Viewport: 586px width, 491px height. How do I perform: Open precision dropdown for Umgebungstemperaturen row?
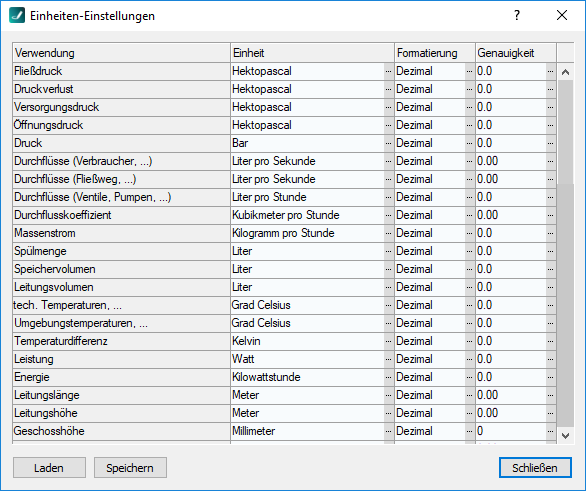point(550,323)
